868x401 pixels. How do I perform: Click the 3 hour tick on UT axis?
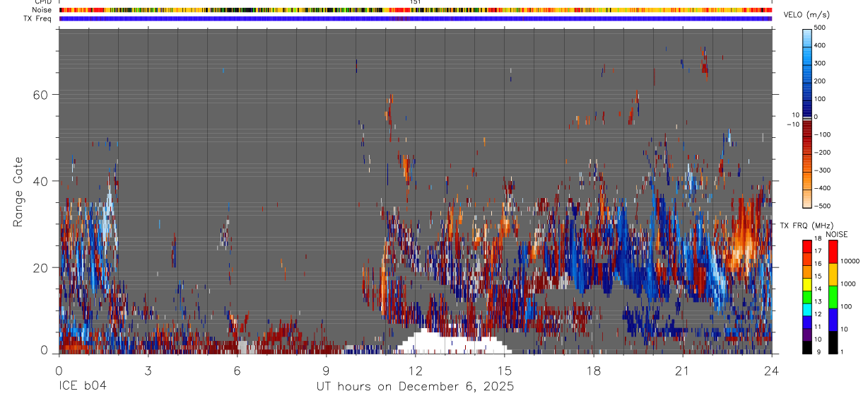click(148, 370)
